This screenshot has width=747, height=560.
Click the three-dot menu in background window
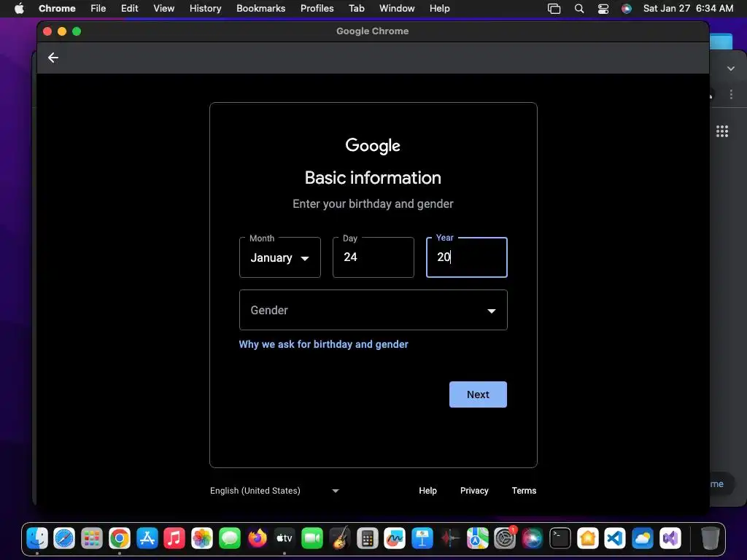pyautogui.click(x=731, y=94)
